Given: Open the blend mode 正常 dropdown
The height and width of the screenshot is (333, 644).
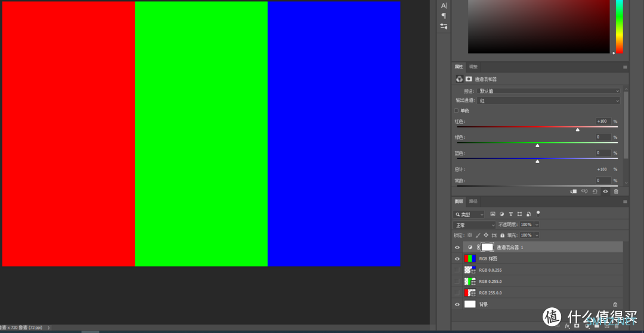Looking at the screenshot, I should point(475,225).
